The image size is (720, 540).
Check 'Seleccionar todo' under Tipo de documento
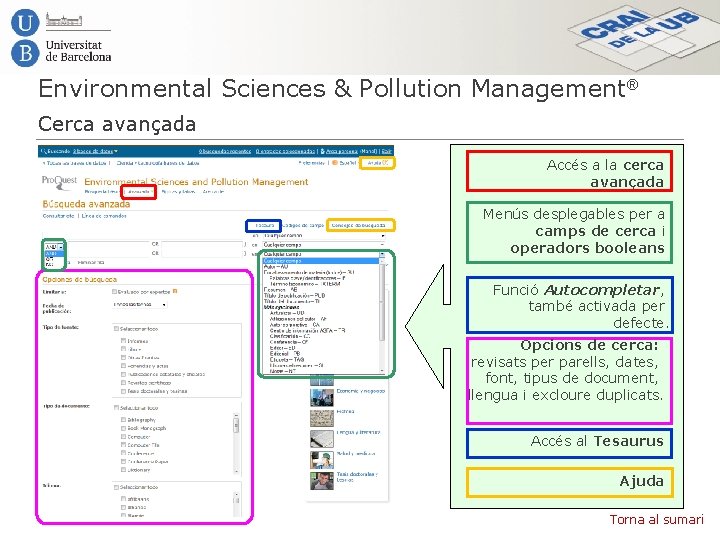(116, 408)
